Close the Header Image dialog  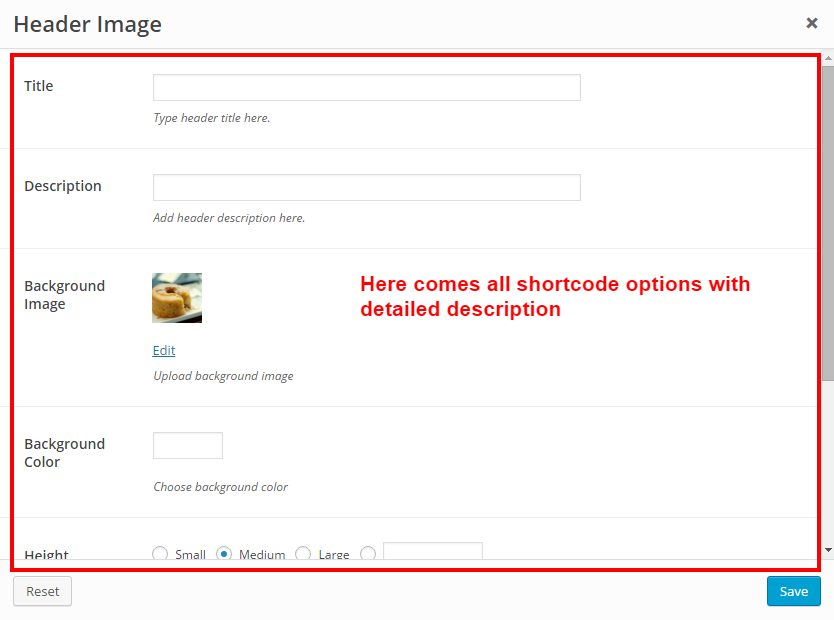(812, 23)
